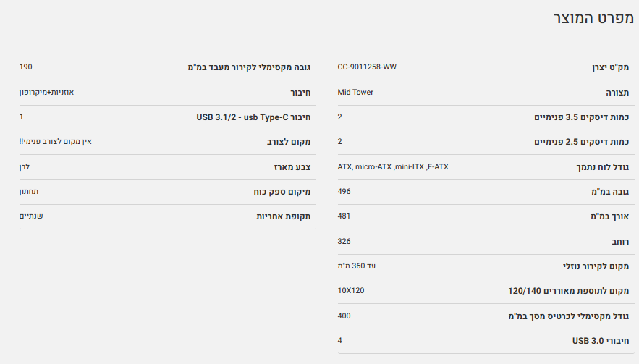Click the "כמות דיסקים 3.5 פנימיים" label
Viewport: 639px width, 364px height.
[x=582, y=117]
